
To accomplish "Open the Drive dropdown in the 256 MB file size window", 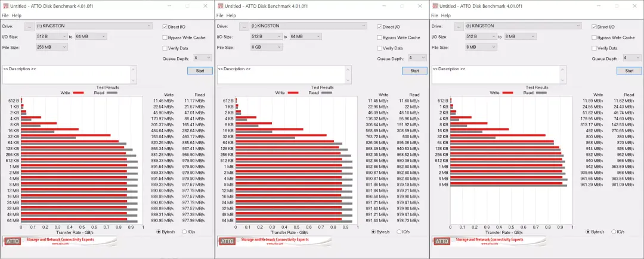I will pyautogui.click(x=94, y=26).
